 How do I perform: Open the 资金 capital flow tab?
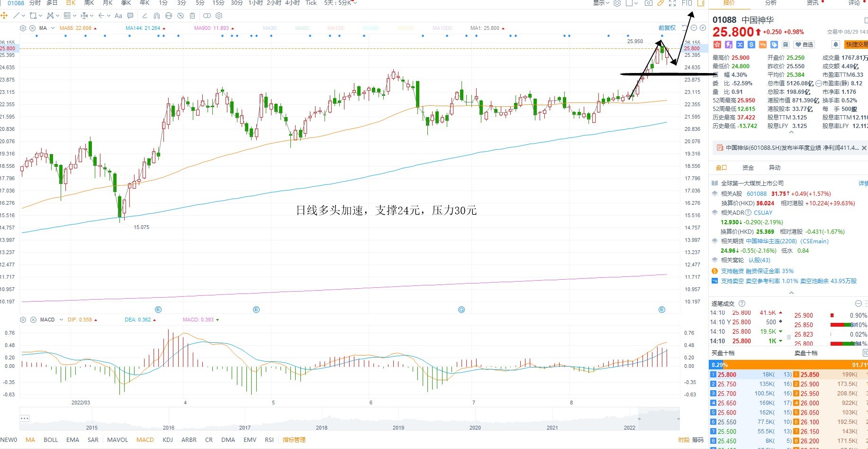tap(748, 167)
